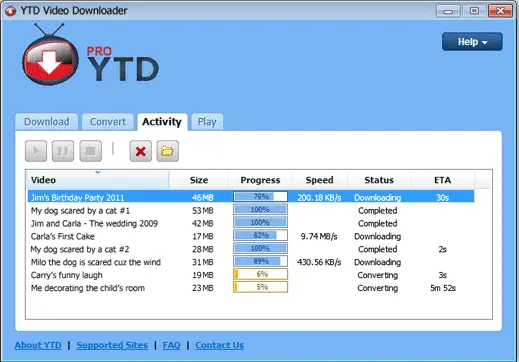Open the About YTD link
The width and height of the screenshot is (519, 362).
click(38, 345)
